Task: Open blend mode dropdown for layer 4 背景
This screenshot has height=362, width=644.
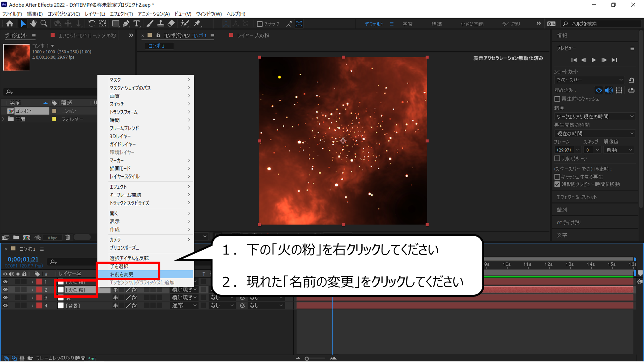Action: coord(184,306)
